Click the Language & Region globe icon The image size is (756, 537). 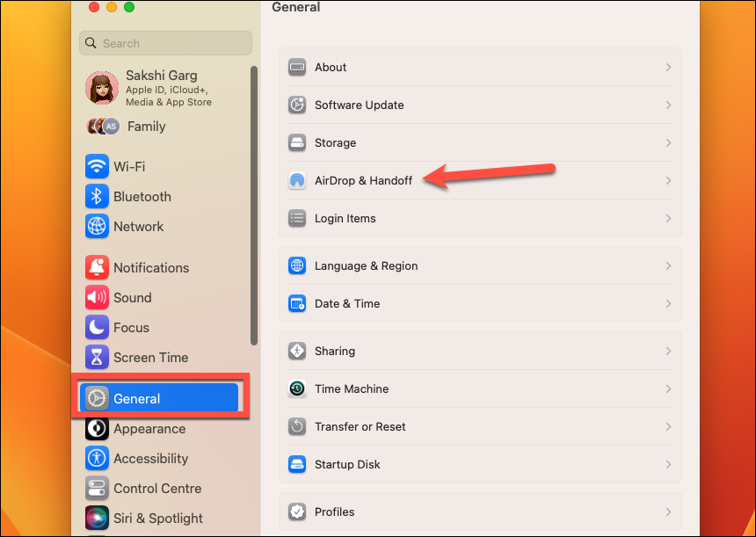[297, 265]
